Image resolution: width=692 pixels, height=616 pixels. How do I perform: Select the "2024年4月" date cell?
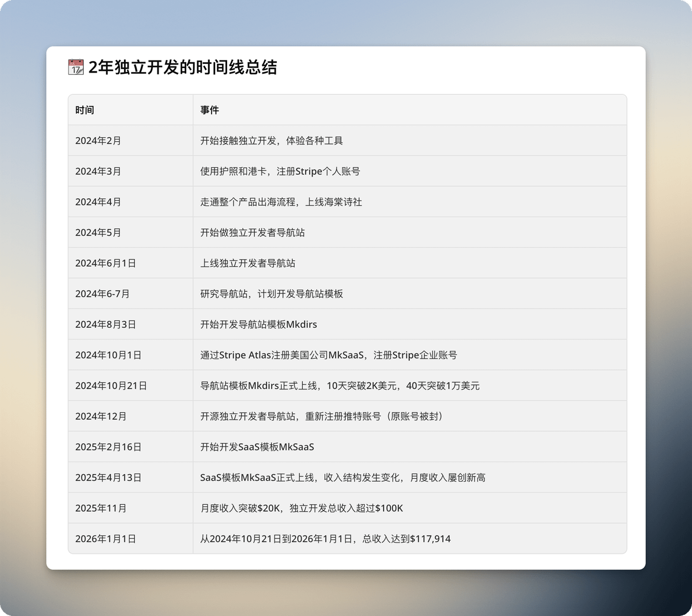point(98,202)
